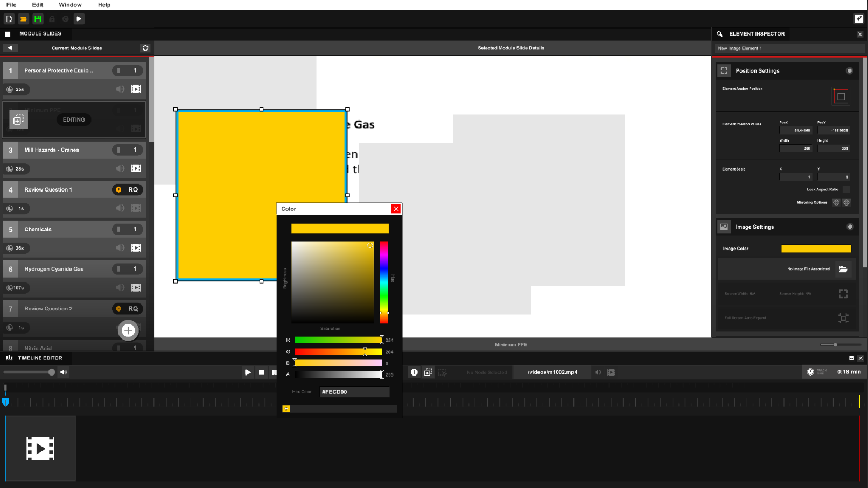
Task: Click the timeline stop button
Action: tap(261, 372)
